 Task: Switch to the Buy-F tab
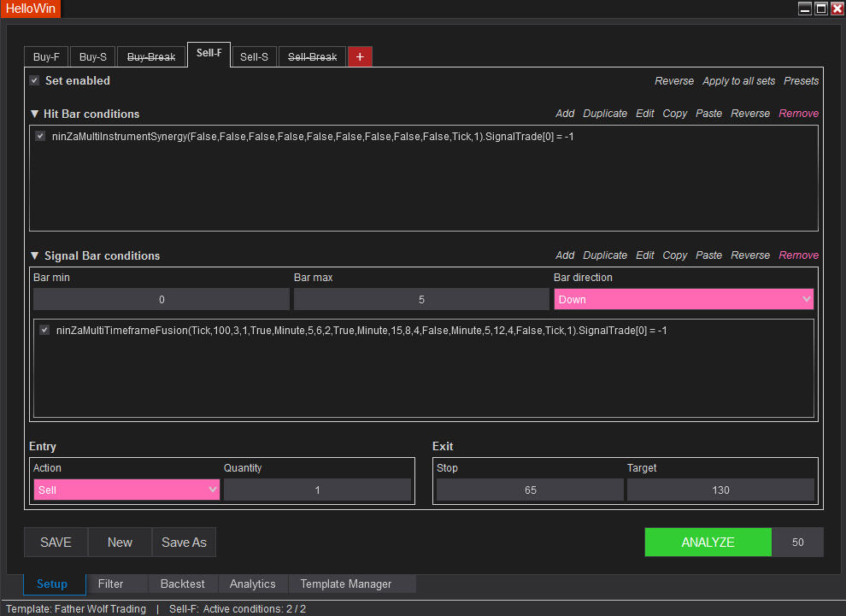coord(46,57)
